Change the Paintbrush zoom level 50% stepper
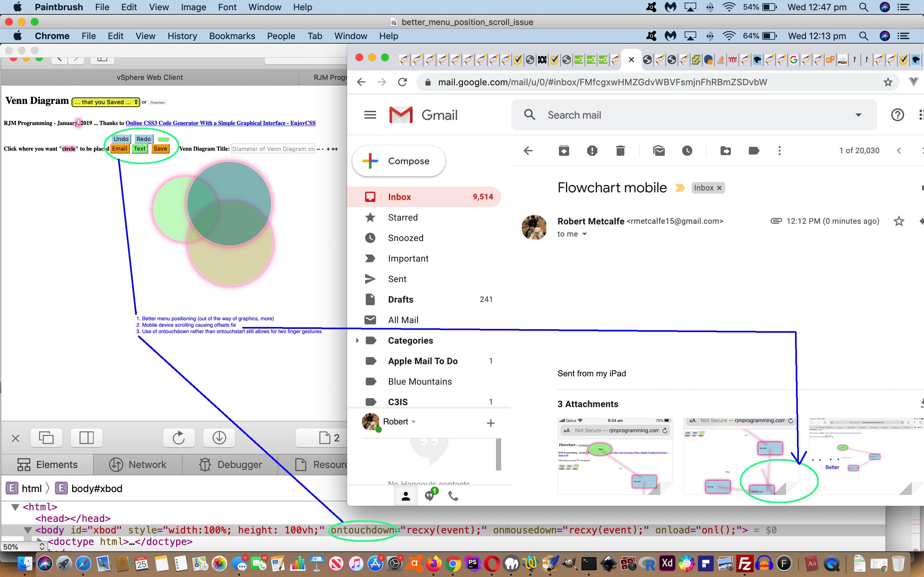 42,547
